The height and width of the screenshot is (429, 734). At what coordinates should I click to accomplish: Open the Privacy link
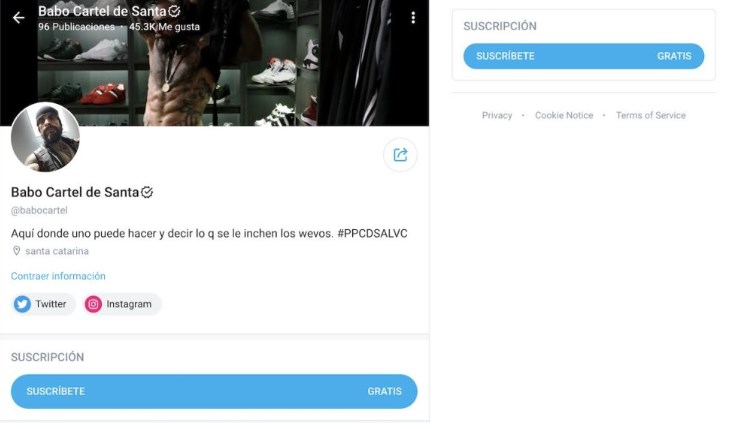(497, 115)
